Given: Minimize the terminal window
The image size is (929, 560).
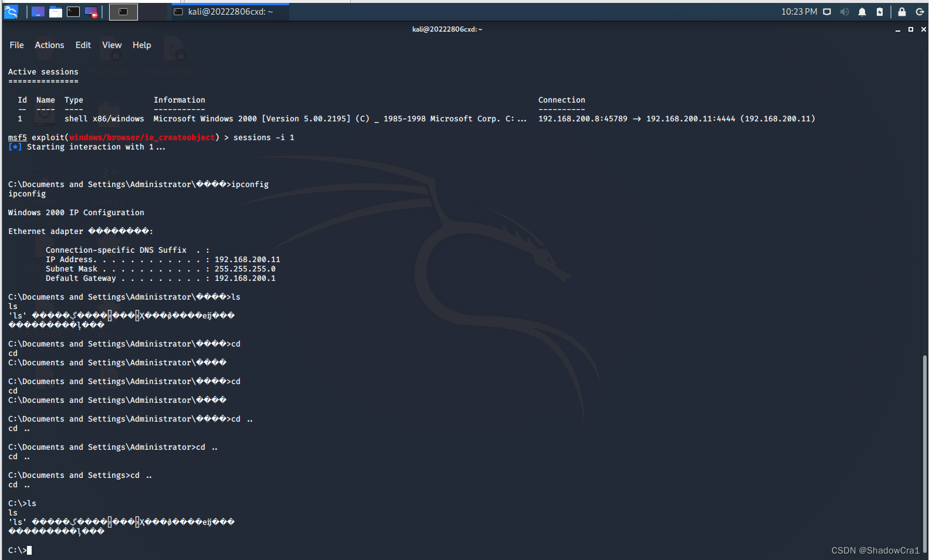Looking at the screenshot, I should tap(898, 29).
